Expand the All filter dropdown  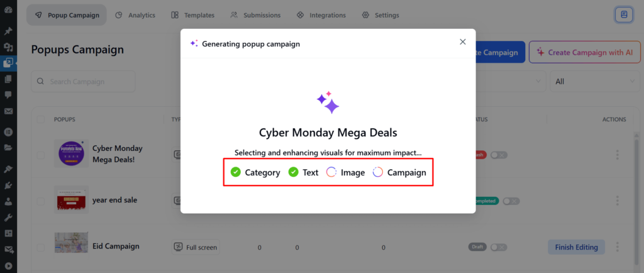[594, 81]
